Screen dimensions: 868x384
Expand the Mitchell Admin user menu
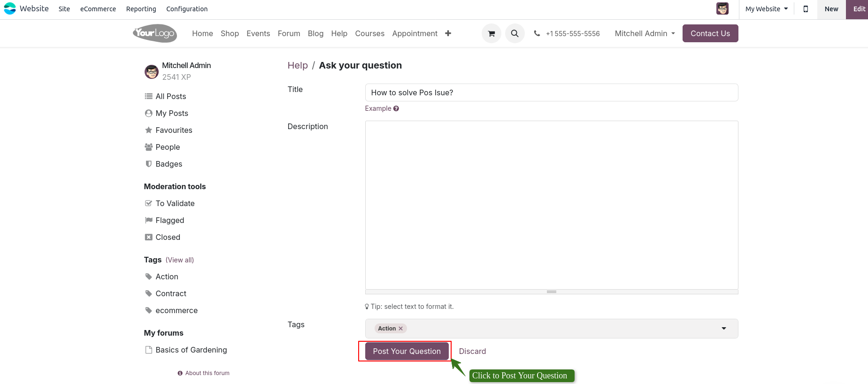click(x=645, y=33)
